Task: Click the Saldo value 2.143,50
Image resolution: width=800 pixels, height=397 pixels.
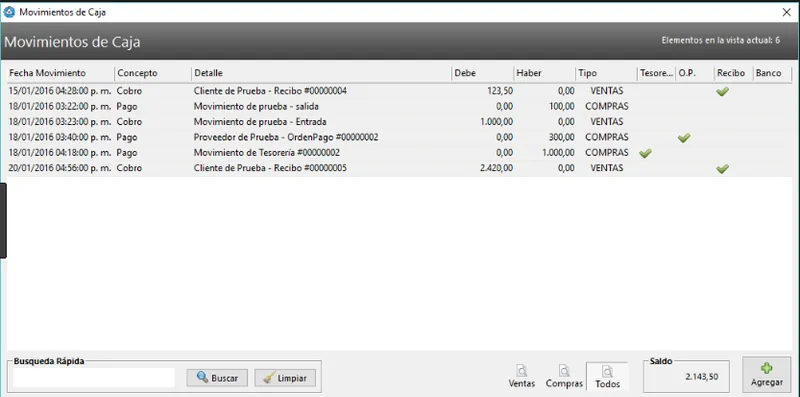Action: coord(702,377)
